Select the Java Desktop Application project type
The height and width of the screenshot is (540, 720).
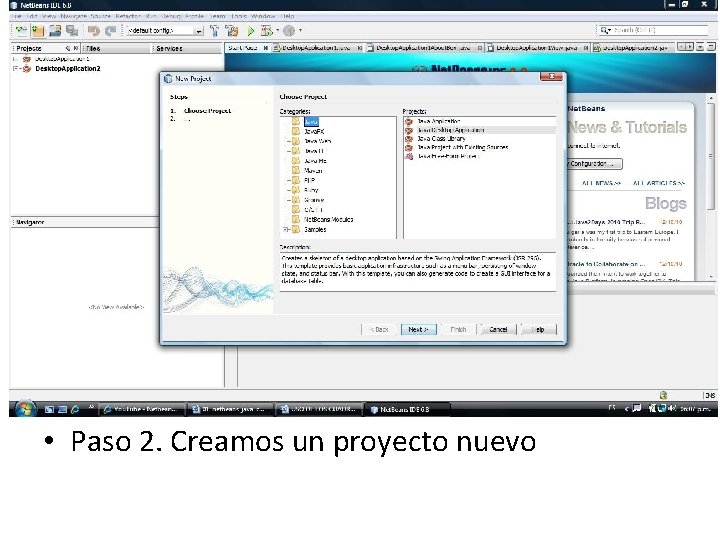450,130
